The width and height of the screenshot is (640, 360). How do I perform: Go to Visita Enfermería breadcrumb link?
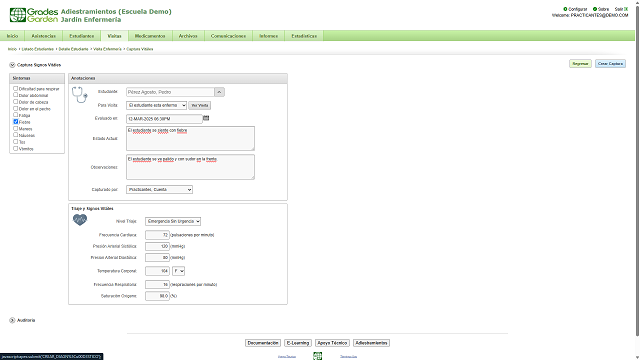107,49
